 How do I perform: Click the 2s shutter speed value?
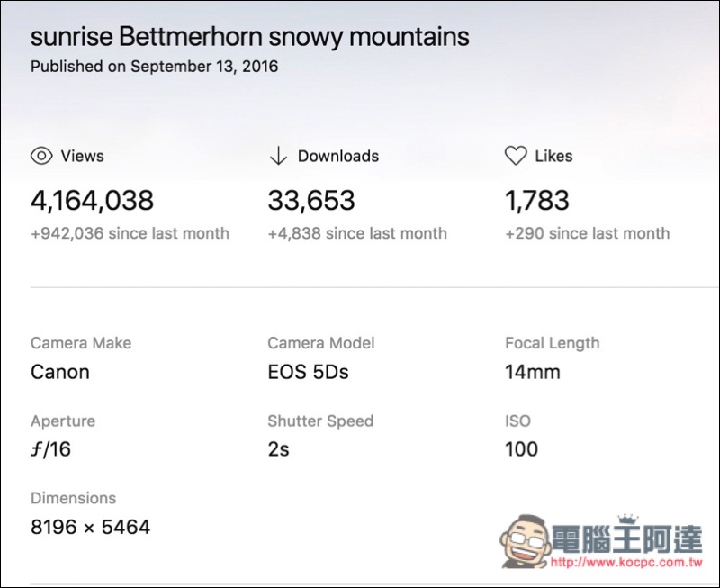click(x=279, y=449)
